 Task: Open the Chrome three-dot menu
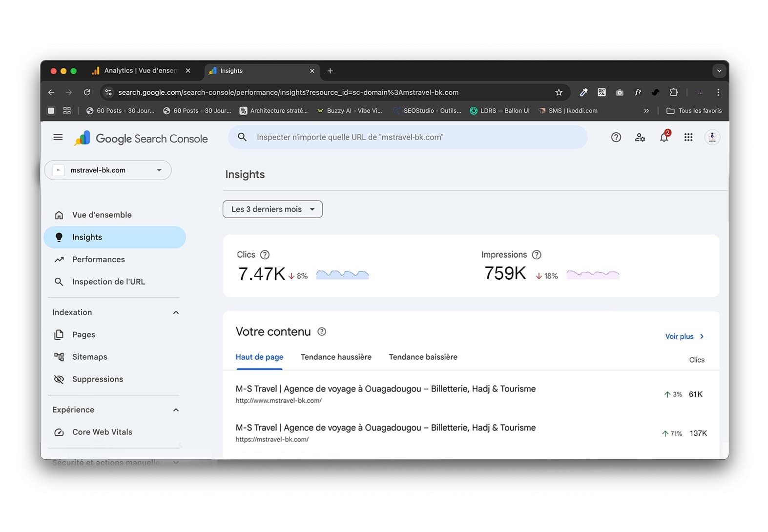718,92
